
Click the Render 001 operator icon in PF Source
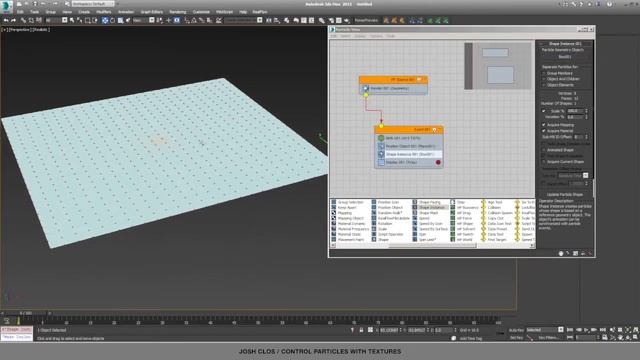coord(366,88)
